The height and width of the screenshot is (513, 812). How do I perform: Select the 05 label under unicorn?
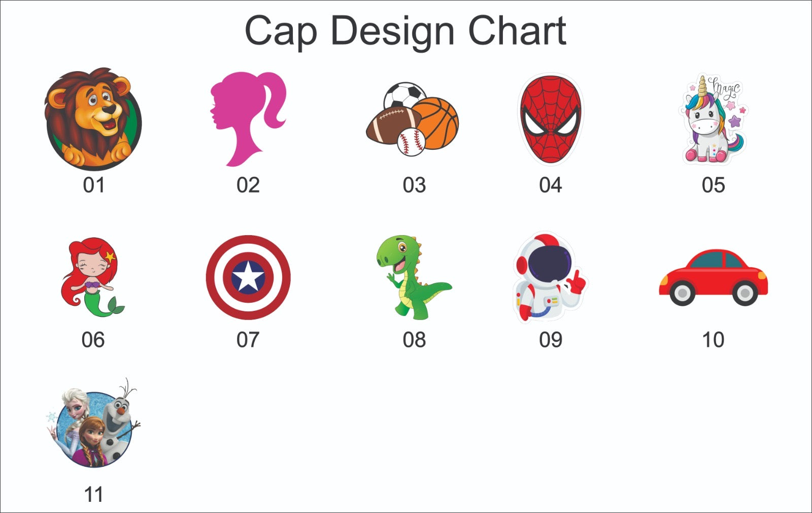point(713,185)
